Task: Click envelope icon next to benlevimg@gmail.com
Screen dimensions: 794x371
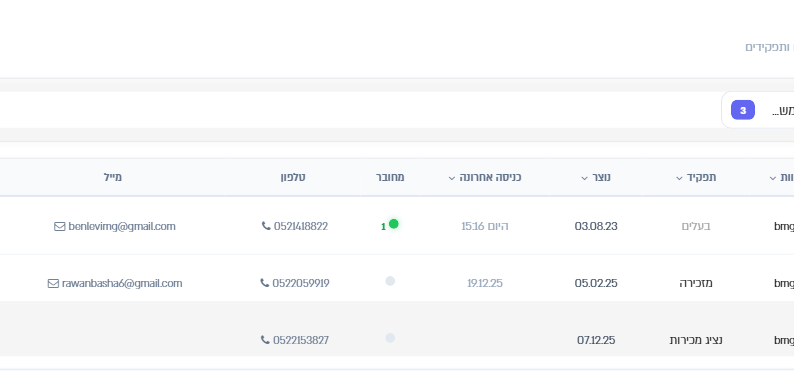Action: click(60, 227)
